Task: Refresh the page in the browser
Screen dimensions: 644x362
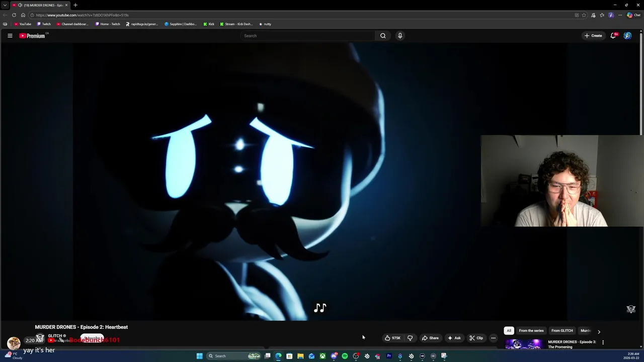Action: tap(14, 15)
